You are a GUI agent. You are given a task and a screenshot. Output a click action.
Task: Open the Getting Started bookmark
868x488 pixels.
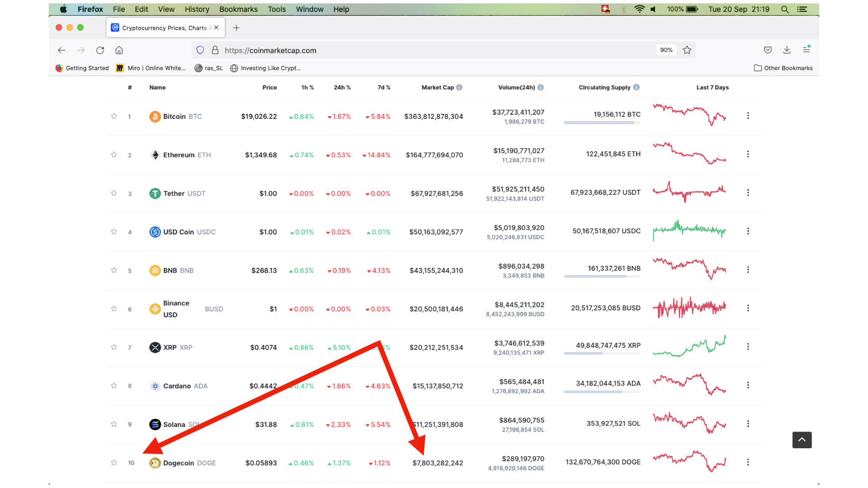pyautogui.click(x=82, y=68)
